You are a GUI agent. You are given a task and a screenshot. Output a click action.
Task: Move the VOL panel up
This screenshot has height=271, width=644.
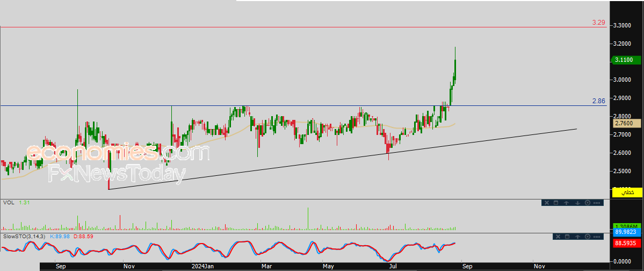[566, 203]
